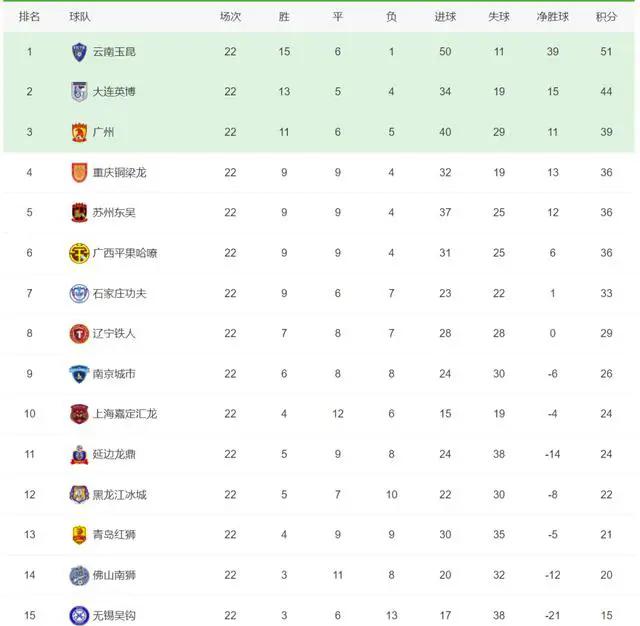Click the 上海嘉定汇龙 team name
The height and width of the screenshot is (626, 640).
(x=125, y=414)
